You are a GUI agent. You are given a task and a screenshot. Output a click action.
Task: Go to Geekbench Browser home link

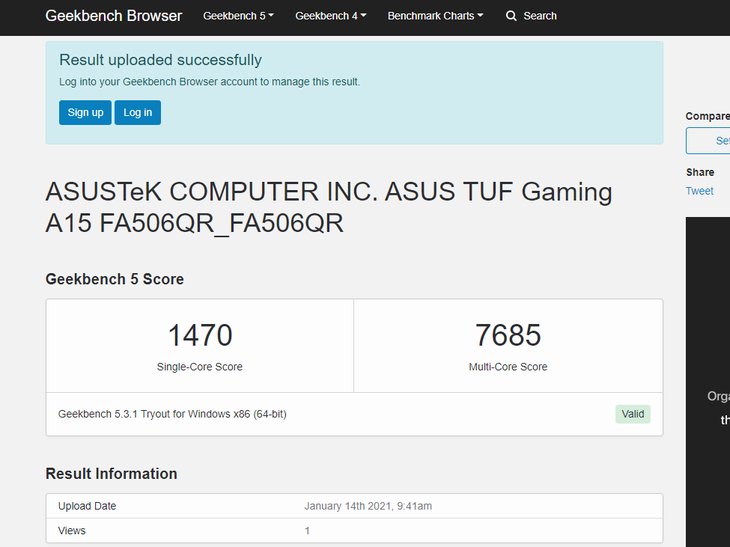click(x=114, y=16)
